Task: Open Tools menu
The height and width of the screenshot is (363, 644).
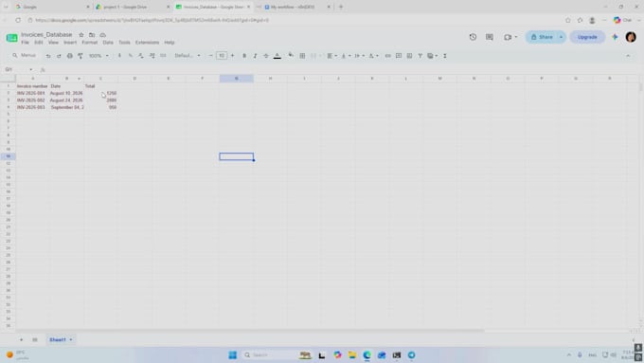Action: point(124,43)
